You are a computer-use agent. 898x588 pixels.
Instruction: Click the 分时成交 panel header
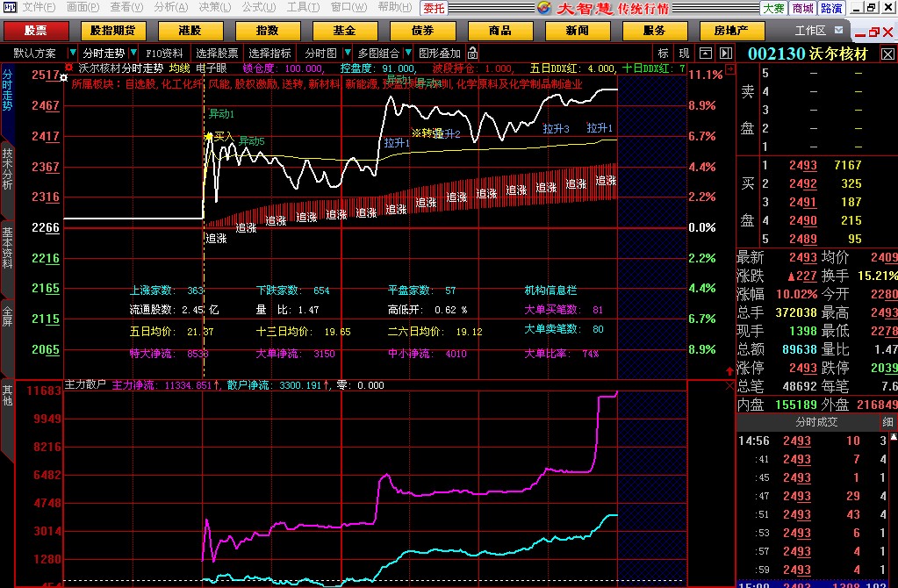point(816,422)
